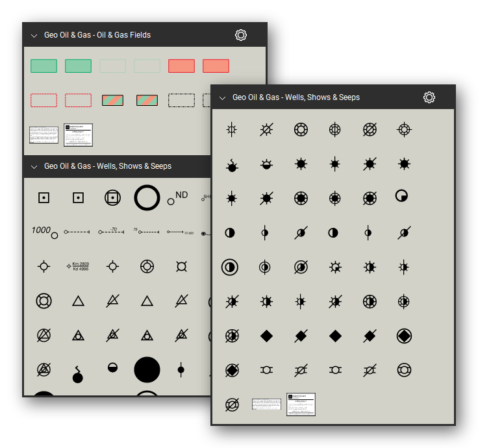Open tall document thumbnail in Oil & Gas Fields

[x=78, y=134]
